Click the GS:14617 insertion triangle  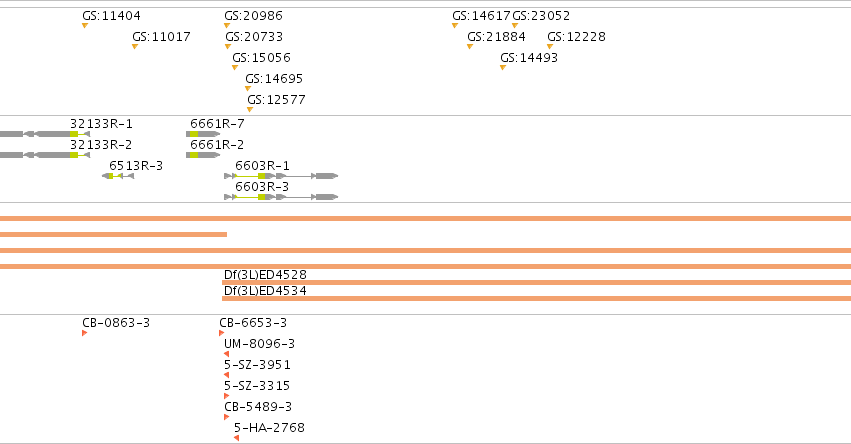click(x=455, y=26)
